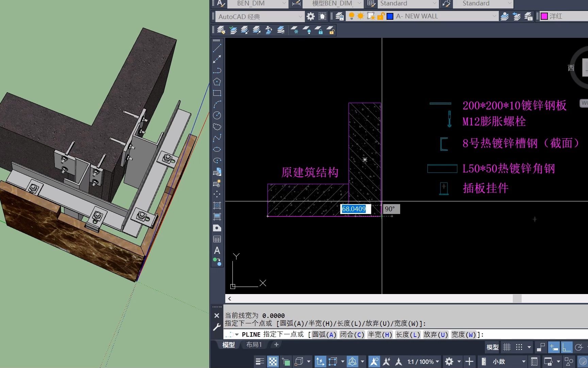Toggle annotation visibility icon in status bar
This screenshot has height=368, width=588.
click(x=374, y=362)
